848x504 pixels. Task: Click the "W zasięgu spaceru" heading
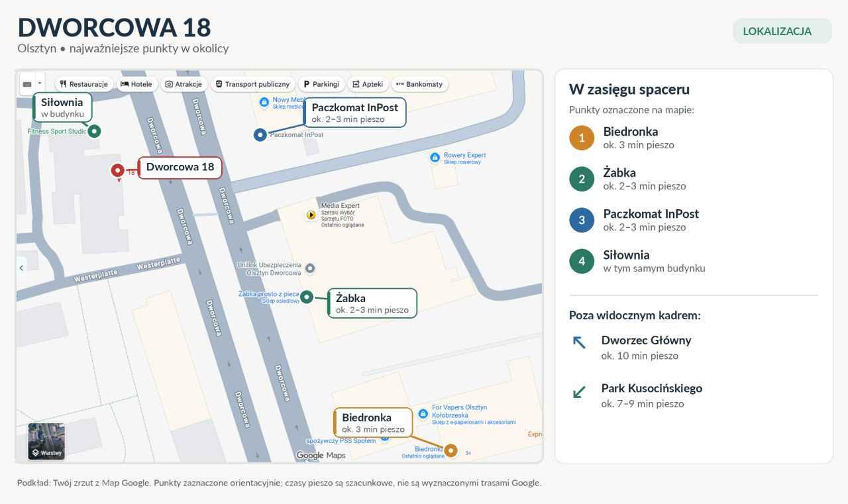(629, 89)
